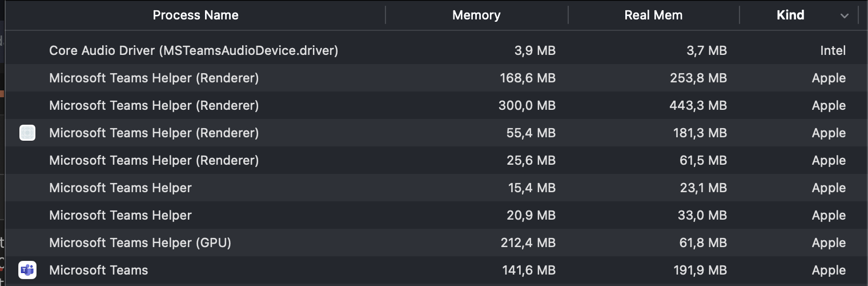The height and width of the screenshot is (286, 868).
Task: Toggle the sort chevron in the Kind column
Action: click(845, 16)
